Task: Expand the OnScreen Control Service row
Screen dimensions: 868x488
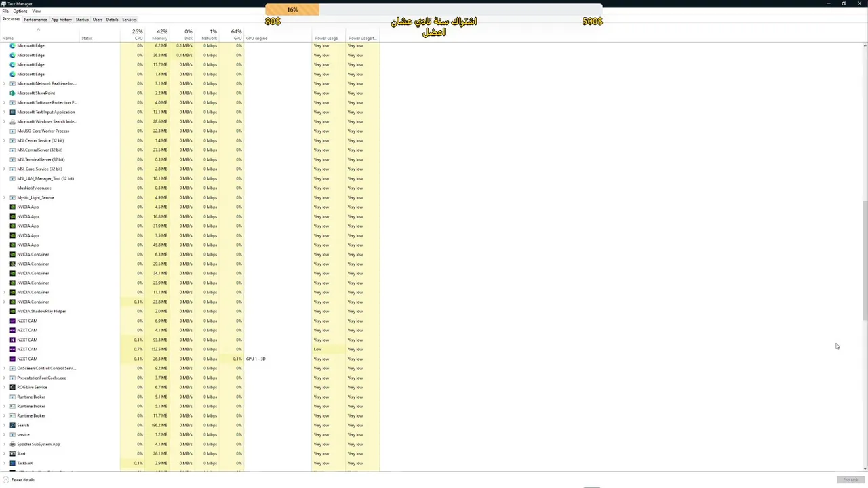Action: click(5, 368)
